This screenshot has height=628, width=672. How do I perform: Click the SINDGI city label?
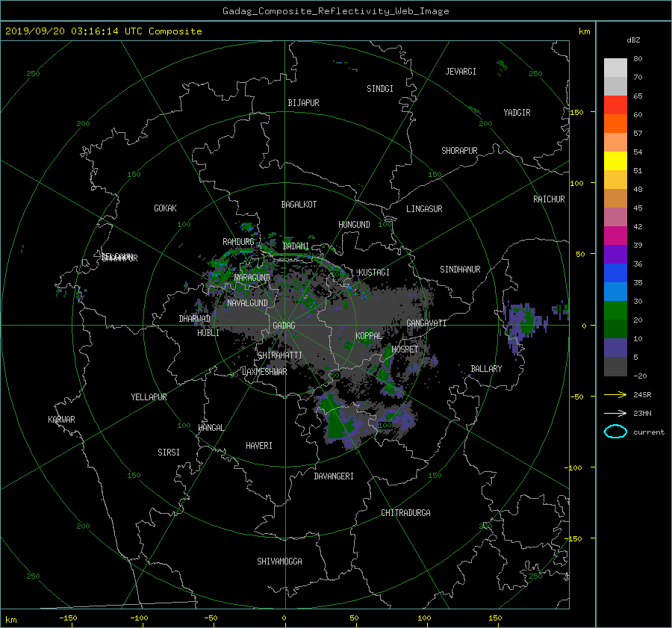(380, 89)
